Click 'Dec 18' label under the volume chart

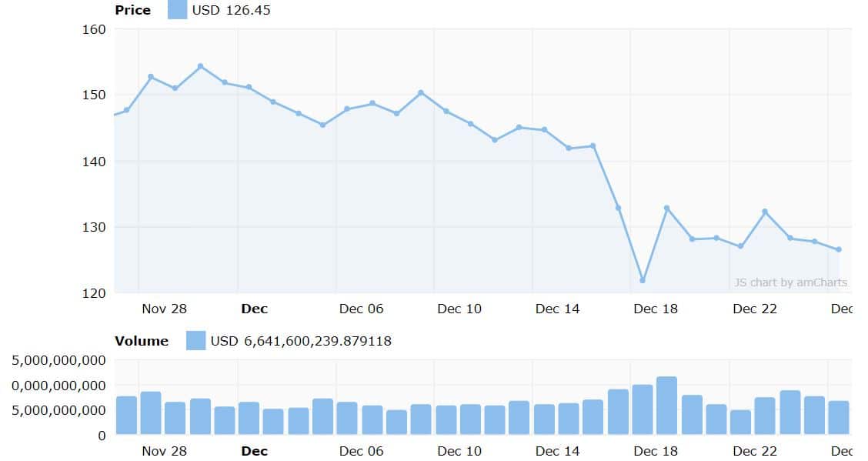pos(656,451)
